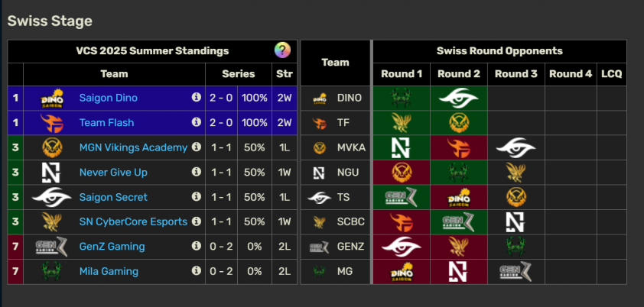Open info icon next to Saigon Dino

click(197, 97)
